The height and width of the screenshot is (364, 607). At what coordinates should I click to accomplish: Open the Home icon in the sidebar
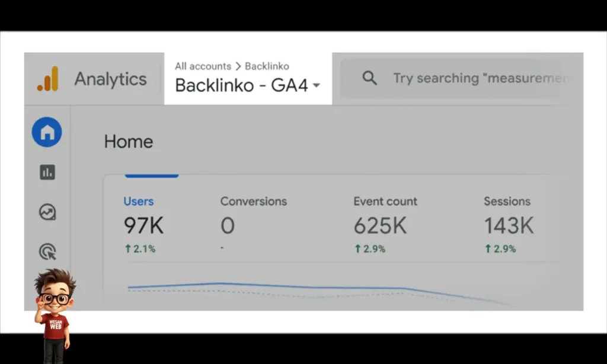(x=47, y=132)
